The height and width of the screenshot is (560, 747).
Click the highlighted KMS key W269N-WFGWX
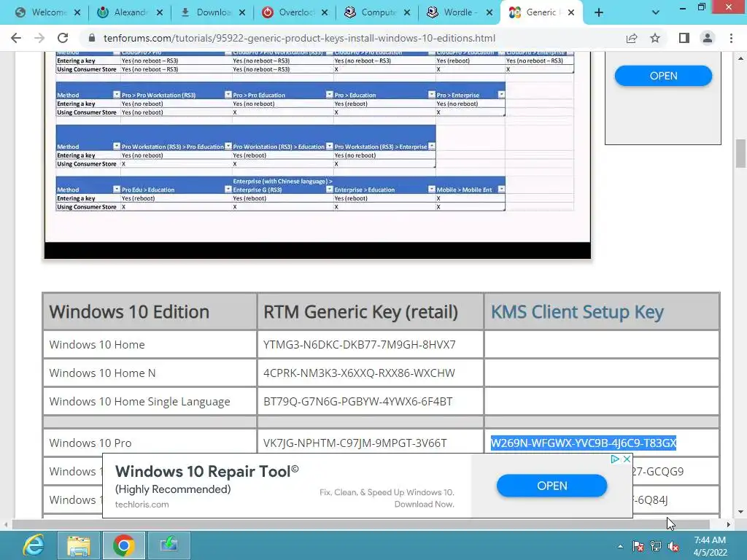tap(584, 443)
